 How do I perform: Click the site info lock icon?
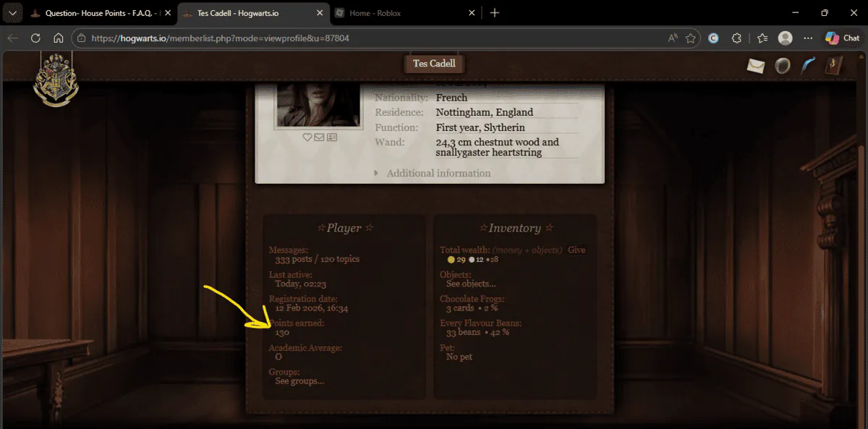point(82,38)
